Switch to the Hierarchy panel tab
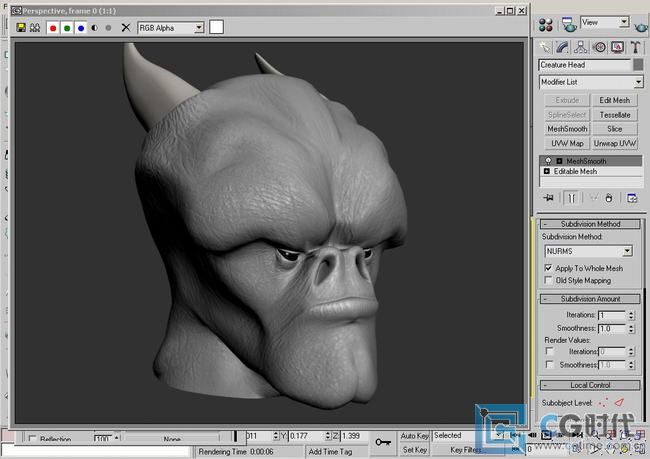The image size is (650, 459). click(581, 47)
